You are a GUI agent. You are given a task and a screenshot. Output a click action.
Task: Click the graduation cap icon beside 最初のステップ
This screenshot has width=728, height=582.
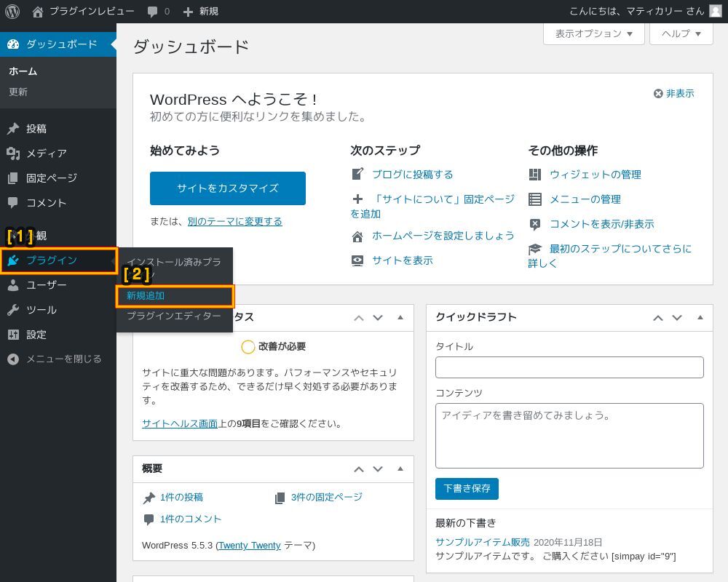[x=535, y=250]
